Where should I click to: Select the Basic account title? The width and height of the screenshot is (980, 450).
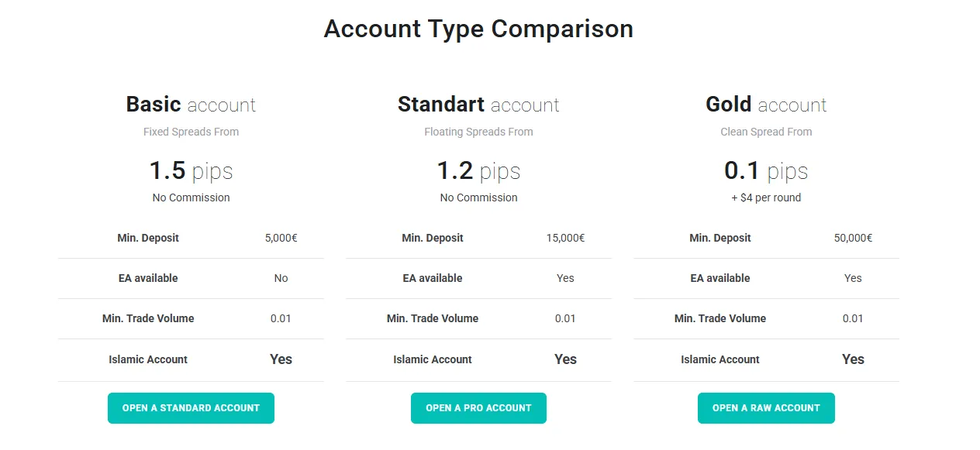(x=191, y=105)
